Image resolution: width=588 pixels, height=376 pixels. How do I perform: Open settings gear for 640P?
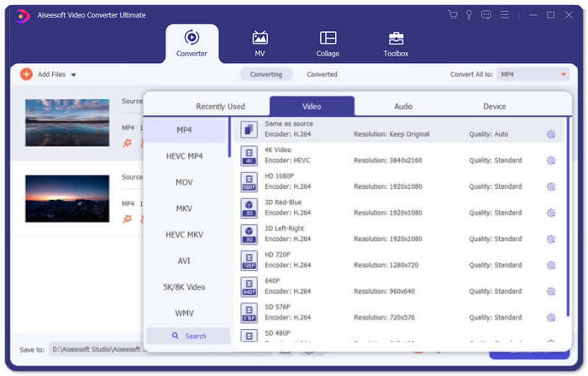[550, 291]
